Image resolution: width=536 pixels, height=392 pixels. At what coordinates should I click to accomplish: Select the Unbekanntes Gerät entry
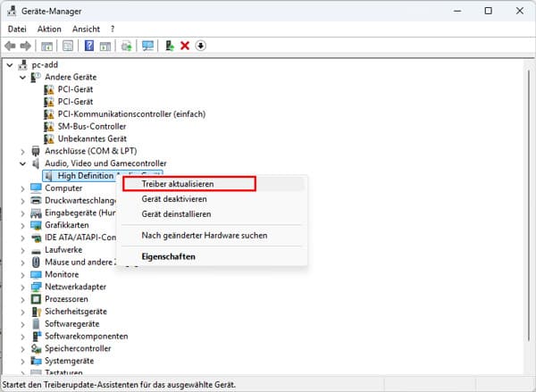(x=92, y=138)
